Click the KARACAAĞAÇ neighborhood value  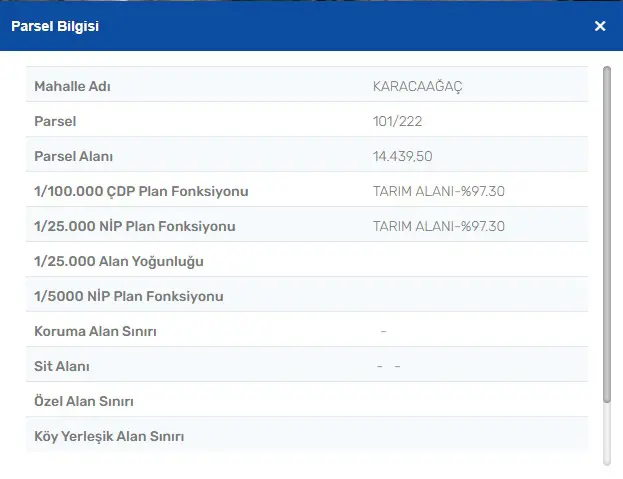tap(418, 86)
